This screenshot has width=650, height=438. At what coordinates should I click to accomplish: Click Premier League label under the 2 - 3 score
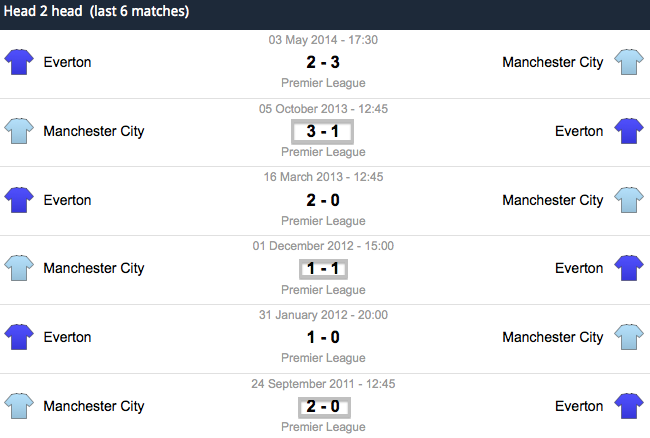(323, 83)
